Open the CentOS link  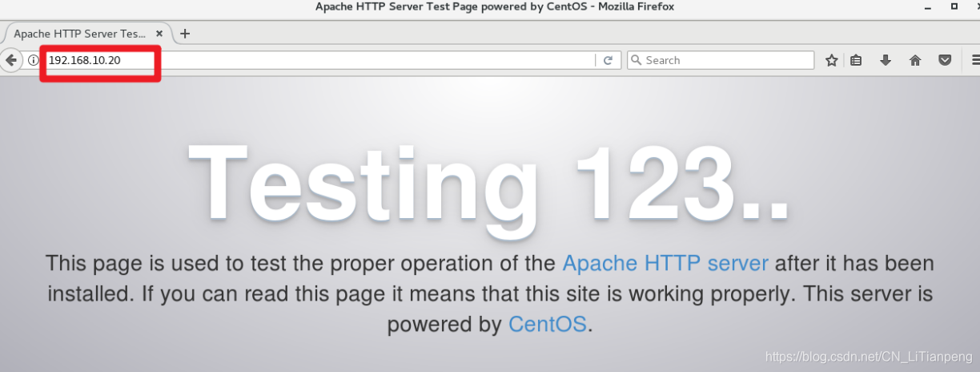point(548,324)
